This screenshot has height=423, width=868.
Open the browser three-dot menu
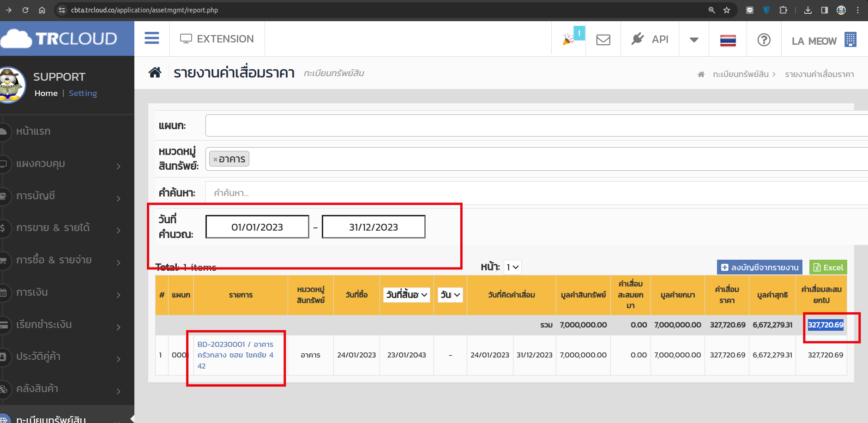tap(858, 10)
